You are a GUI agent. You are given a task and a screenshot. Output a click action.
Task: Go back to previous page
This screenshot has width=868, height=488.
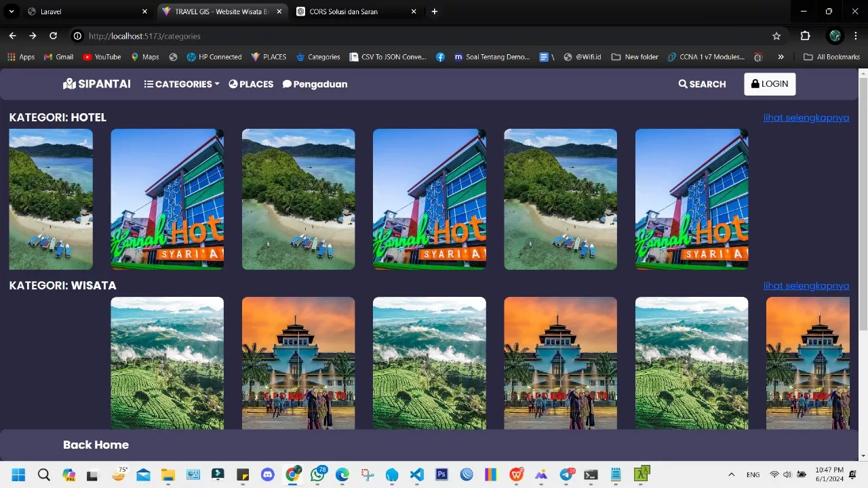(x=12, y=36)
